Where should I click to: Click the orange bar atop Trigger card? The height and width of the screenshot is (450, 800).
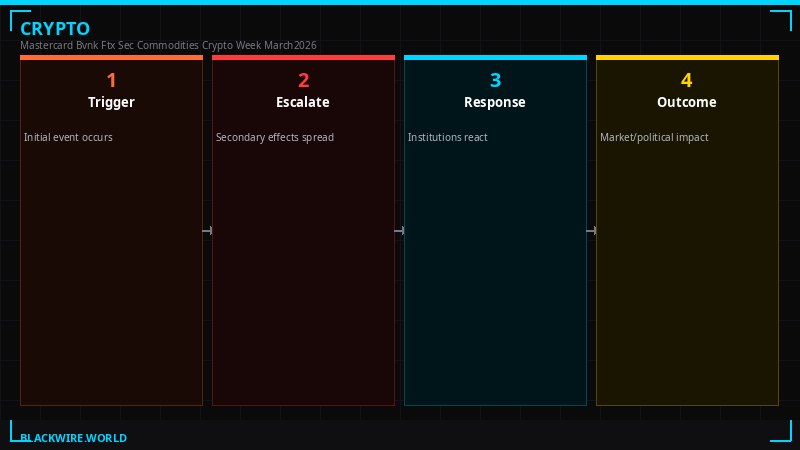coord(111,58)
